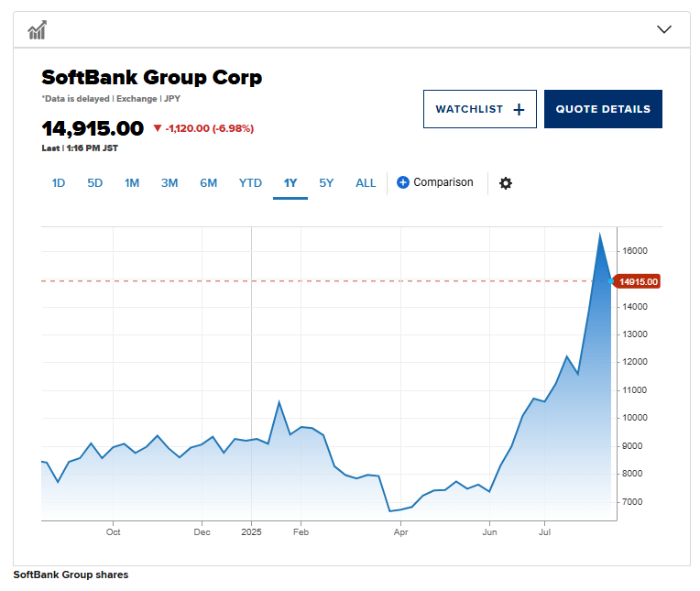Click the -1,120.00 (-6.98%) change value
The height and width of the screenshot is (591, 700).
[210, 128]
